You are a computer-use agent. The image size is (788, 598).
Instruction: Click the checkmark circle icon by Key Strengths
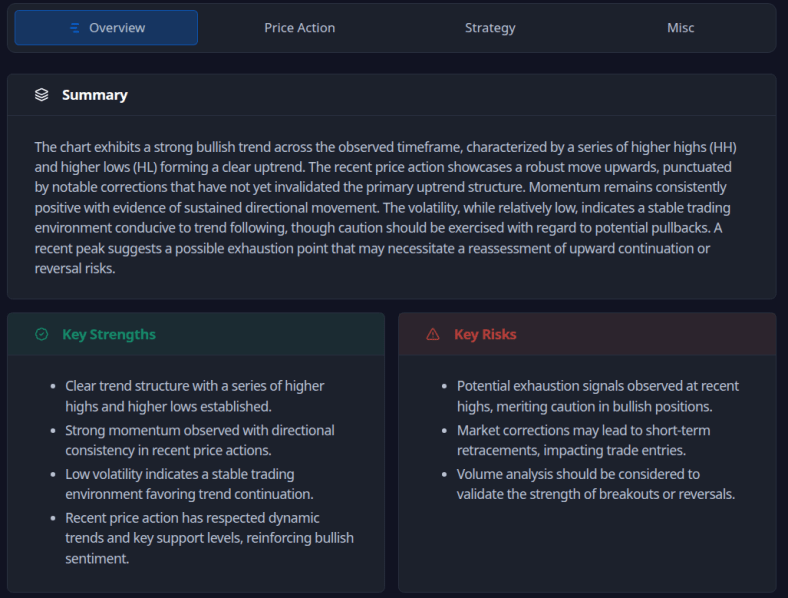pos(41,334)
